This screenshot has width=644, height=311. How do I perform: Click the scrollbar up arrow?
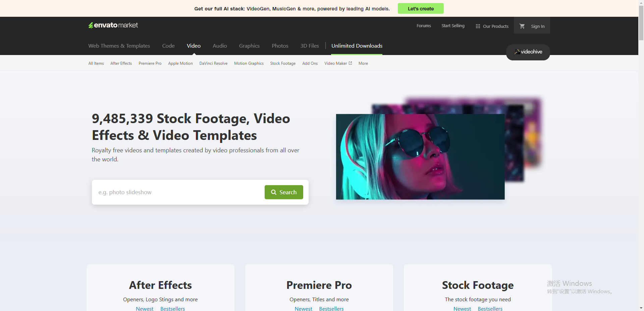[x=641, y=2]
